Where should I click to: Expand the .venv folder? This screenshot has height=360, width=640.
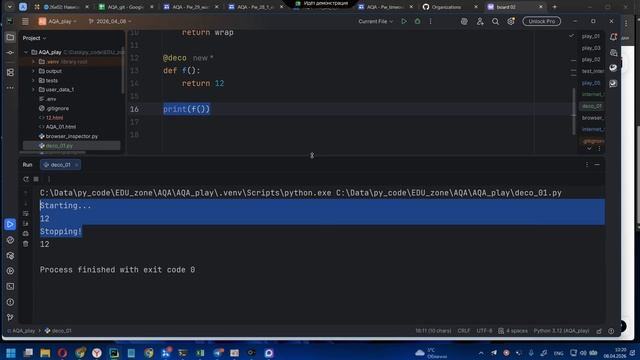(33, 62)
